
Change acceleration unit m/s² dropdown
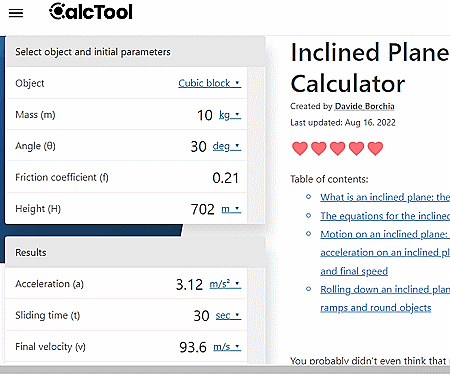tap(225, 284)
